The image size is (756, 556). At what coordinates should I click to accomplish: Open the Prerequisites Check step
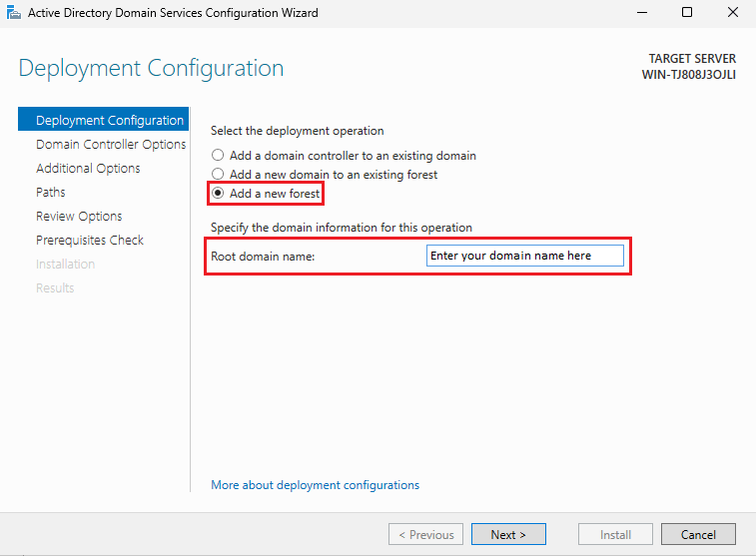pos(90,240)
